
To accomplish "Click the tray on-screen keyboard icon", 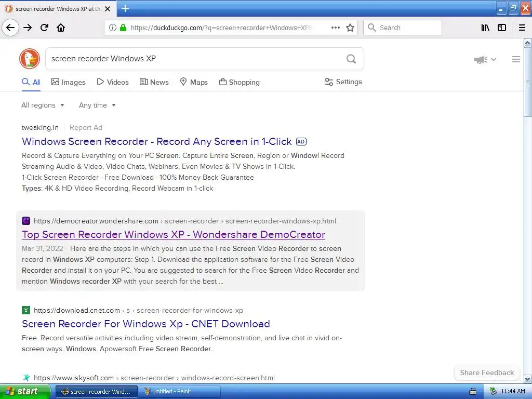I will tap(472, 392).
